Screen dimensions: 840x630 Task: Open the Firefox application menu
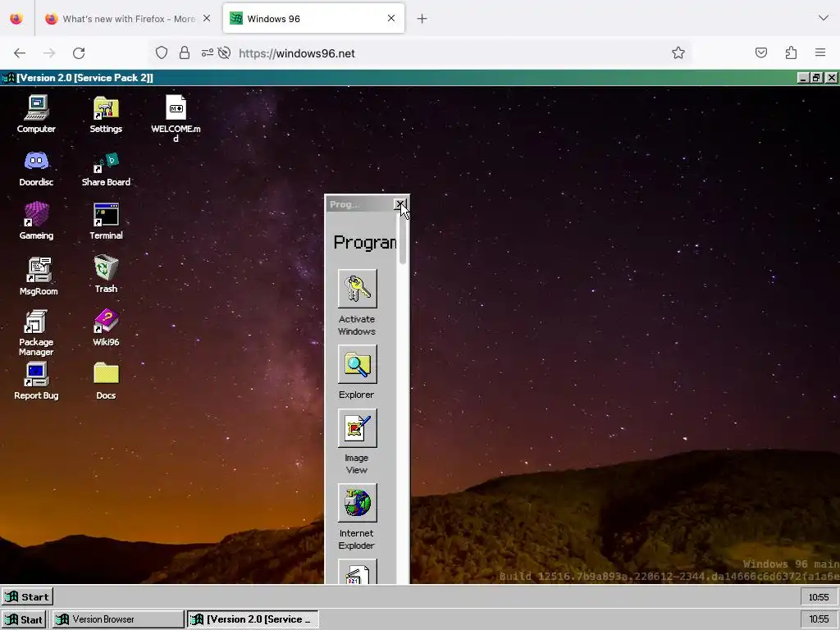pos(820,53)
